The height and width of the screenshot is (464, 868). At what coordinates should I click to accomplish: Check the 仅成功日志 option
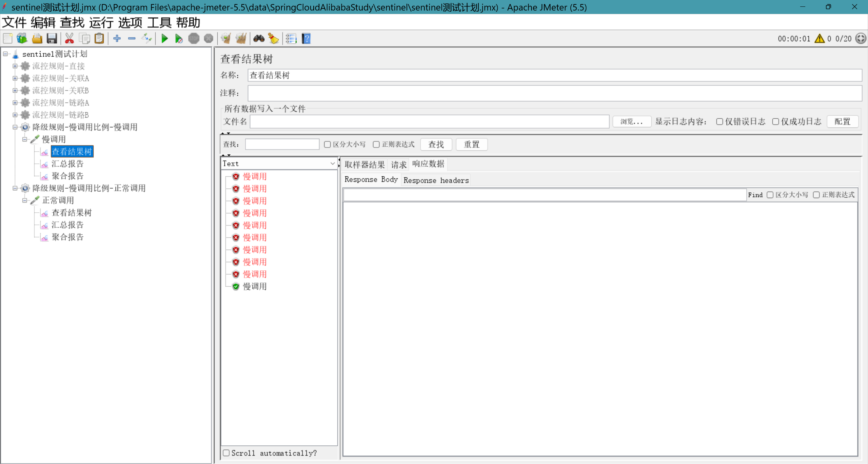[x=775, y=122]
